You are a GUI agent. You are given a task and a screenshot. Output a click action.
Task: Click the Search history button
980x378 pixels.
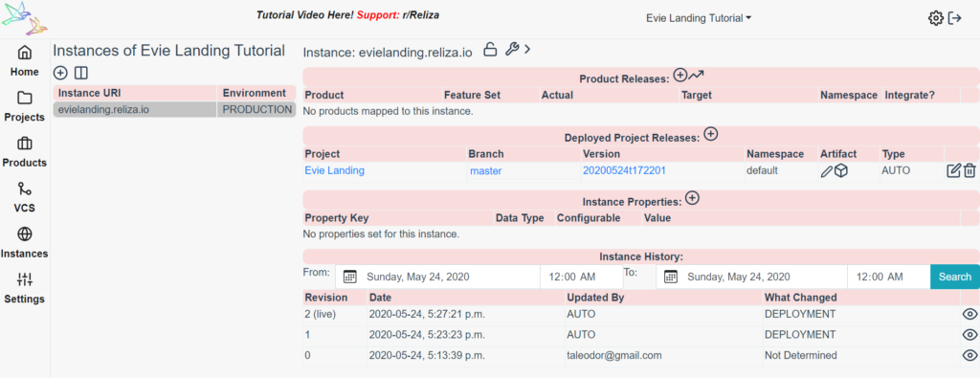click(x=955, y=277)
